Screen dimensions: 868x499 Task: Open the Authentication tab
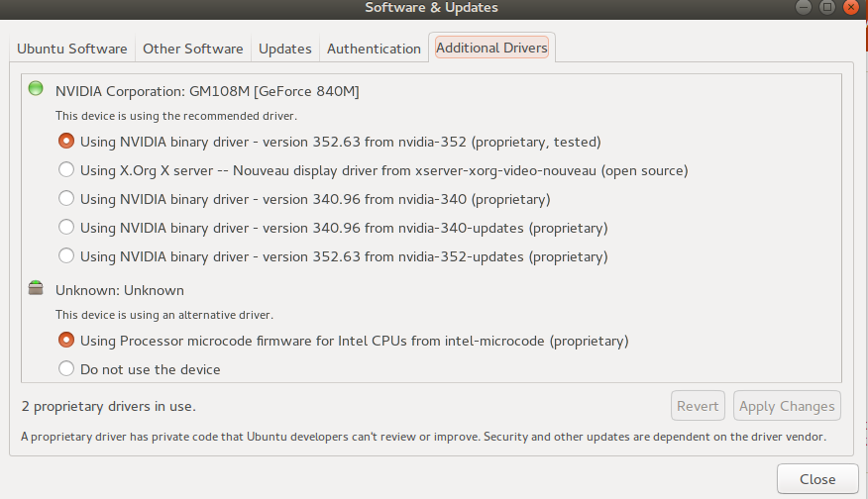(x=374, y=49)
